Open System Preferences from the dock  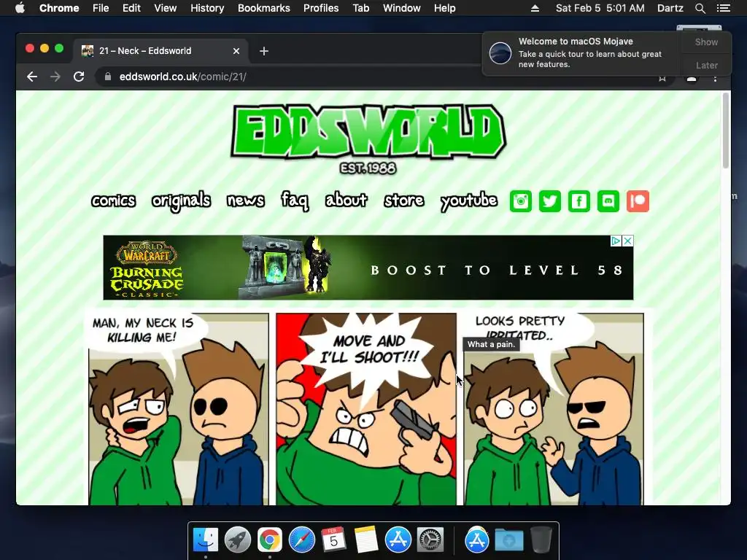coord(430,540)
